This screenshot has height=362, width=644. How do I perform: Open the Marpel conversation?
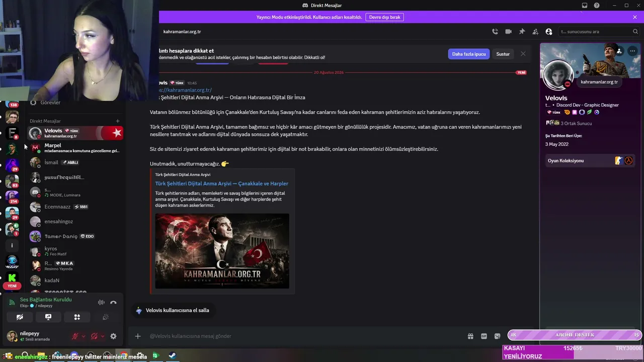[75, 148]
